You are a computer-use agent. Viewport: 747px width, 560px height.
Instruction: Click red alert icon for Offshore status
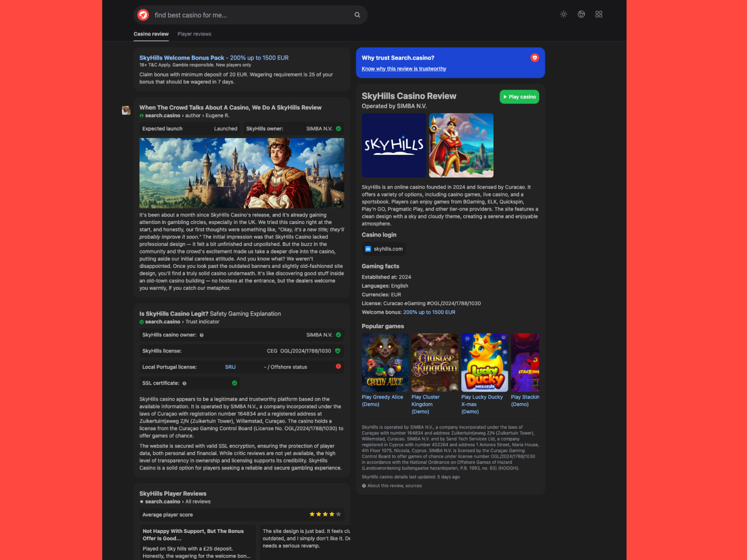coord(338,366)
